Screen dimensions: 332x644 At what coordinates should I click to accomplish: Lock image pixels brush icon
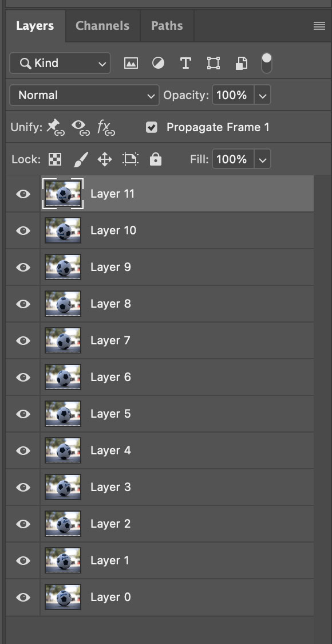coord(81,159)
